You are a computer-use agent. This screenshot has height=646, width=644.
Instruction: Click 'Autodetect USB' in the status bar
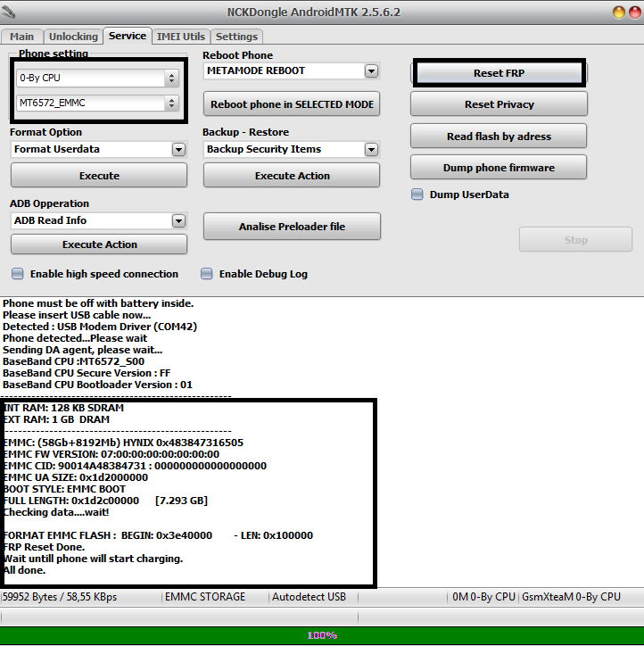coord(309,597)
